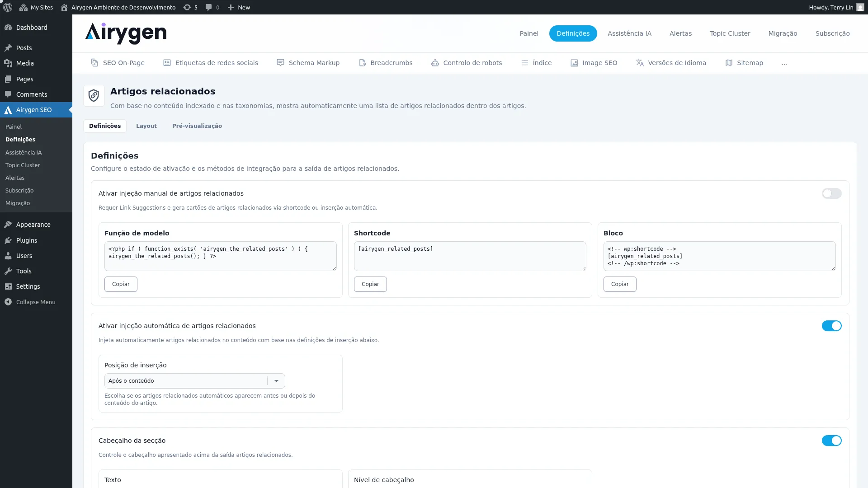Copy the Shortcode snippet
The height and width of the screenshot is (488, 868).
pyautogui.click(x=370, y=284)
